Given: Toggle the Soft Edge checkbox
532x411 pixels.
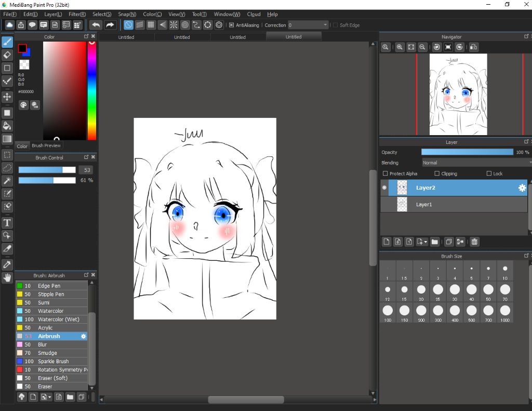Looking at the screenshot, I should pos(335,25).
